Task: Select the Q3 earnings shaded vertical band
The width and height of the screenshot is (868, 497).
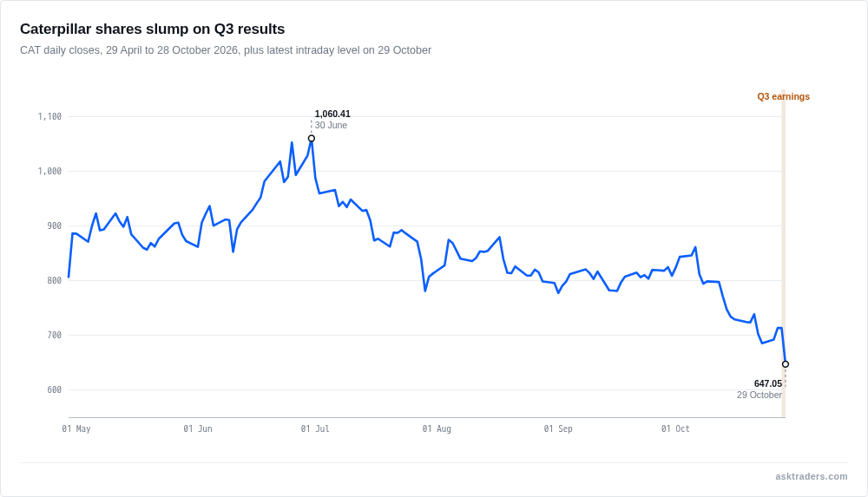Action: pos(783,253)
